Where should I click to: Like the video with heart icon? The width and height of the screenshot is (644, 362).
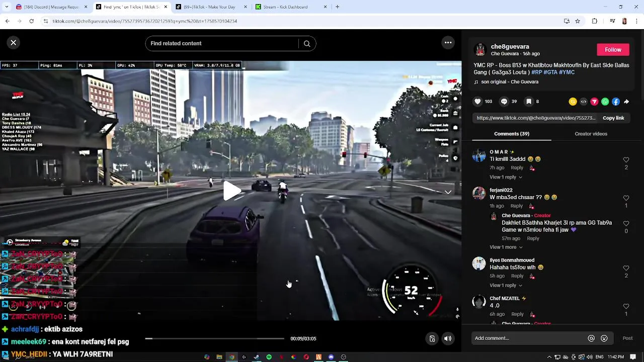pos(477,102)
